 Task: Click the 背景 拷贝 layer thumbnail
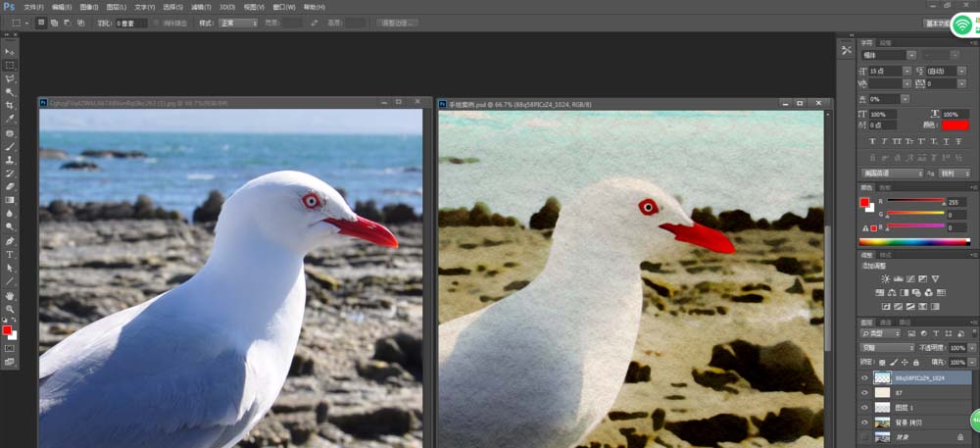882,423
